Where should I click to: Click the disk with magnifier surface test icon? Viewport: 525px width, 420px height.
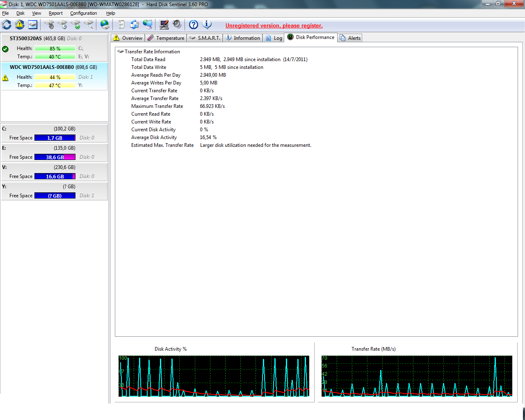tap(89, 25)
